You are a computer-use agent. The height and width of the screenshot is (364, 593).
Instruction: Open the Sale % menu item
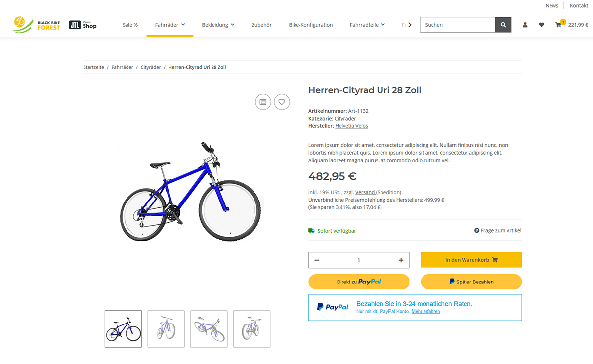pos(130,24)
